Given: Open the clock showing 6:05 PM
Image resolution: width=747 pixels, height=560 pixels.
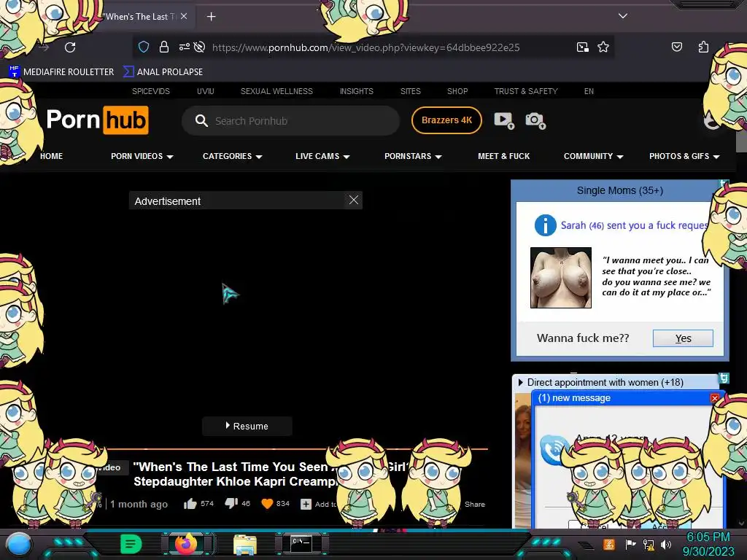Looking at the screenshot, I should coord(708,544).
